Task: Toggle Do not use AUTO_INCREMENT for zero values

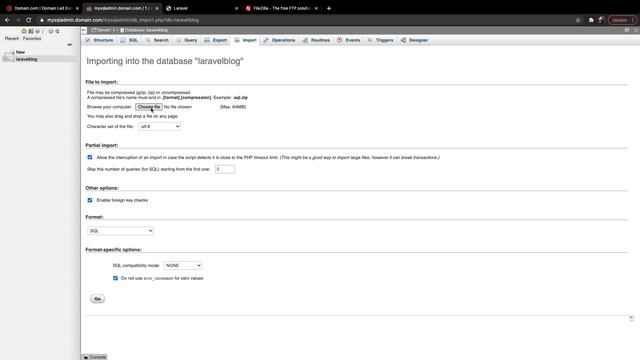Action: (116, 278)
